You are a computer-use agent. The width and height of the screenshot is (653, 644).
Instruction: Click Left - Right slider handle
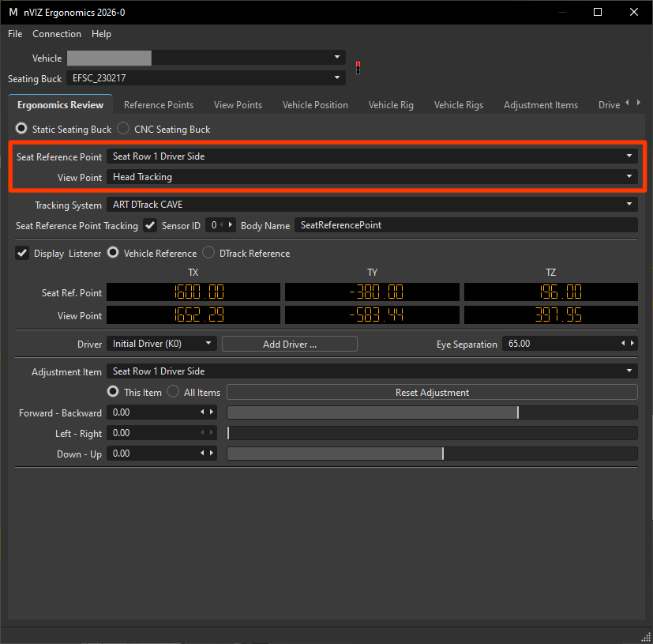coord(228,433)
